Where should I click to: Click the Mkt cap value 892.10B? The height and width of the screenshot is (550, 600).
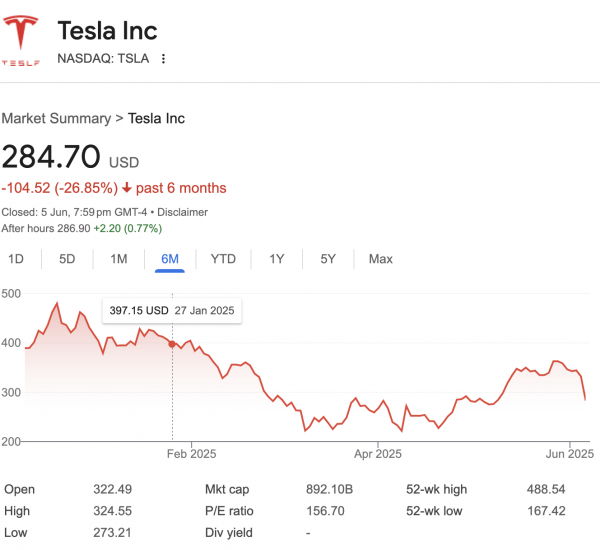[330, 489]
